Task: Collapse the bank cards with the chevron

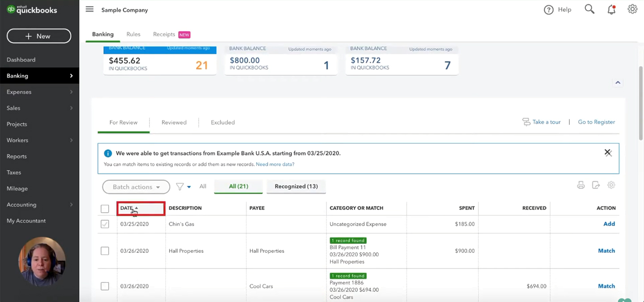Action: [618, 83]
